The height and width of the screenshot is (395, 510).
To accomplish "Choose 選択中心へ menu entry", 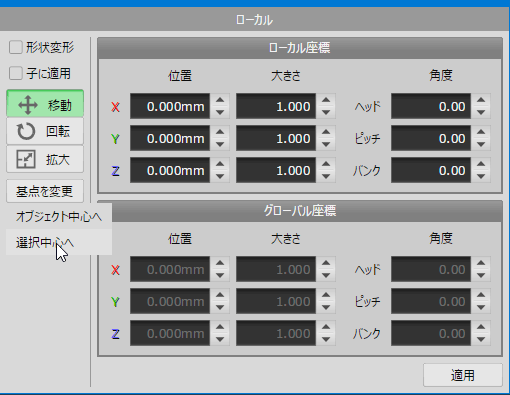I will pyautogui.click(x=59, y=242).
